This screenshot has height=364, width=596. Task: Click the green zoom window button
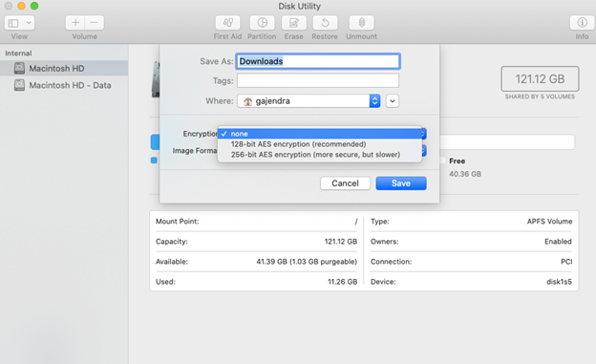[34, 6]
